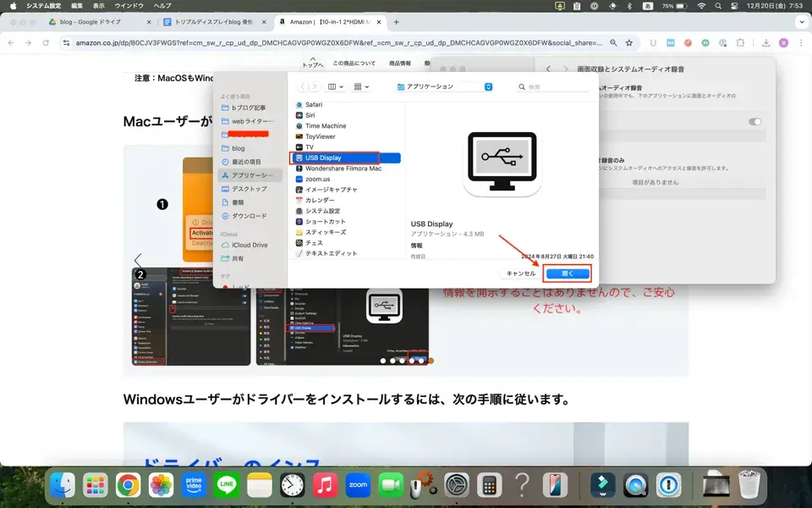The image size is (812, 508).
Task: Toggle the screen recording switch in System Settings
Action: tap(755, 122)
